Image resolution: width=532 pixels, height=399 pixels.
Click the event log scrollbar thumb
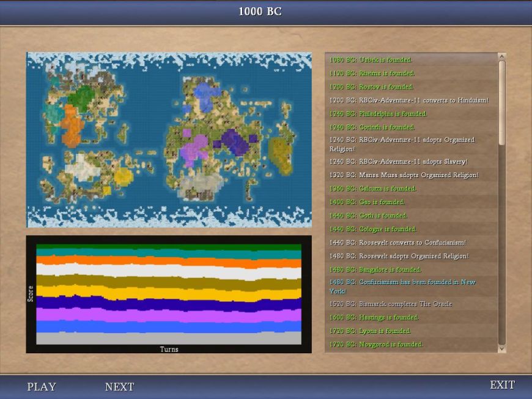pos(502,103)
